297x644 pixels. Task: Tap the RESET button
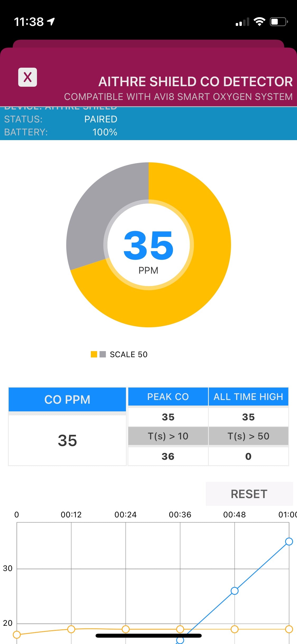[249, 494]
